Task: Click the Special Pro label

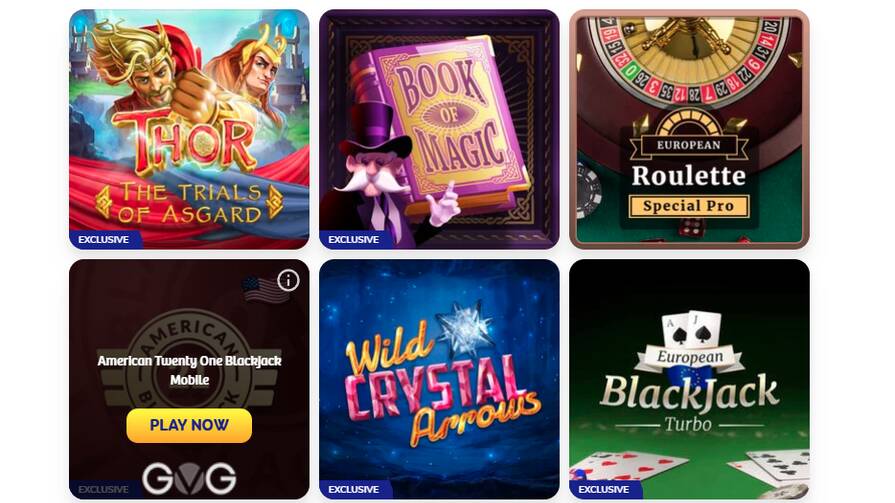Action: click(688, 206)
